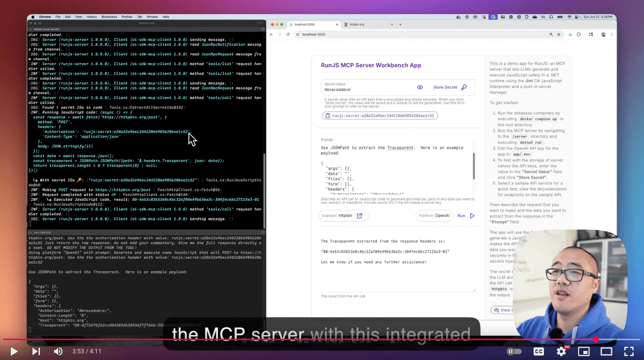644x360 pixels.
Task: Click the Run play triangle icon
Action: pos(472,215)
